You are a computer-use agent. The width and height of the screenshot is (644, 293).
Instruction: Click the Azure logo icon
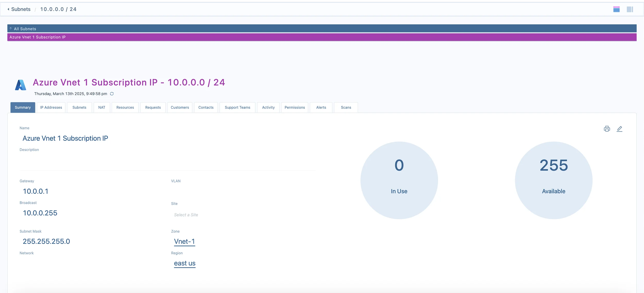(20, 85)
